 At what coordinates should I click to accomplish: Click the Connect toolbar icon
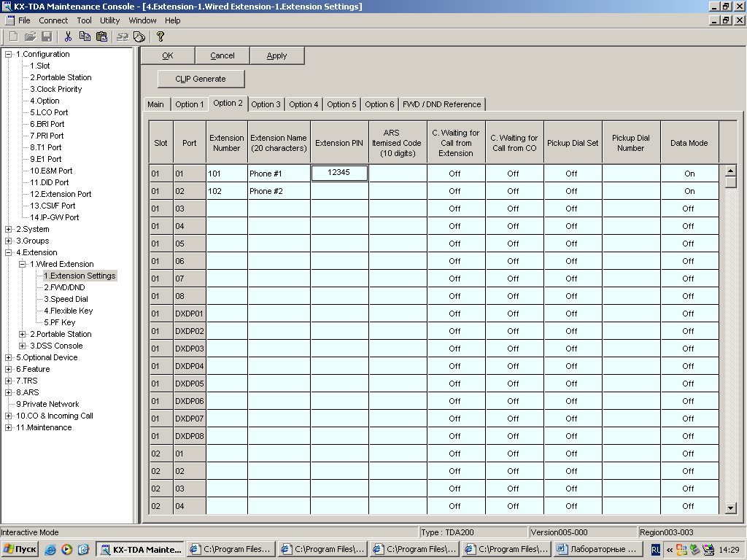coord(123,36)
